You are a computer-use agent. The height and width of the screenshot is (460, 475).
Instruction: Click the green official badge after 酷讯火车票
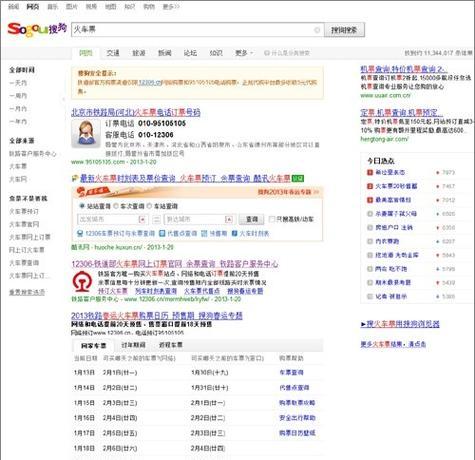(298, 179)
